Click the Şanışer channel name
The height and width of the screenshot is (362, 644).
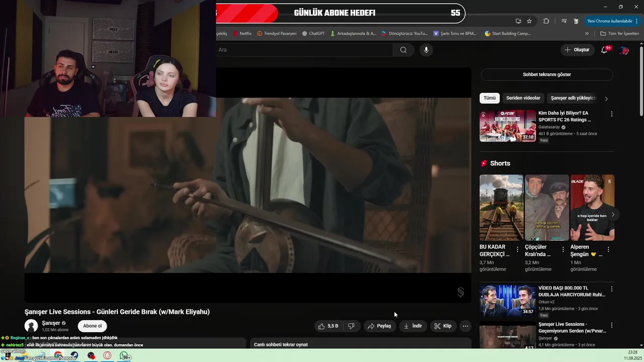pyautogui.click(x=51, y=323)
